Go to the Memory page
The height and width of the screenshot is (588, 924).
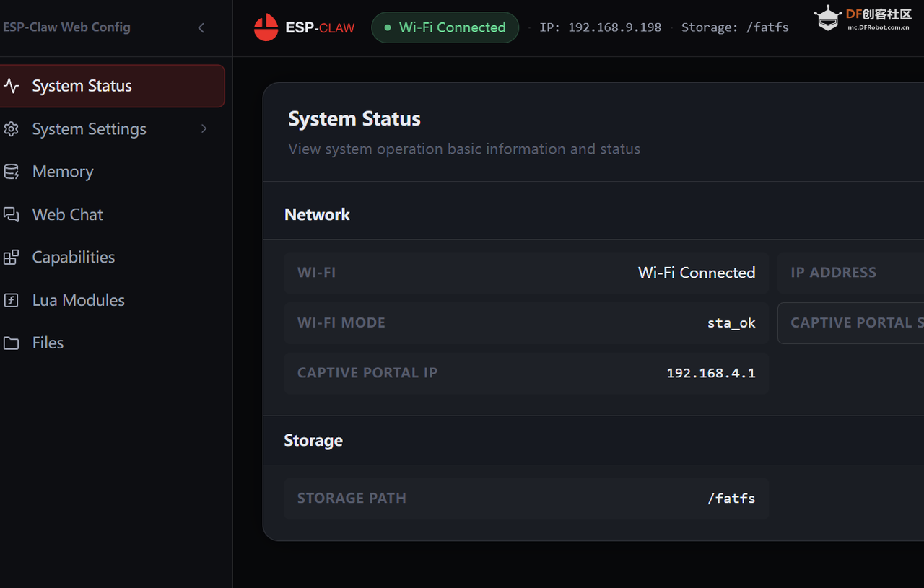coord(112,172)
